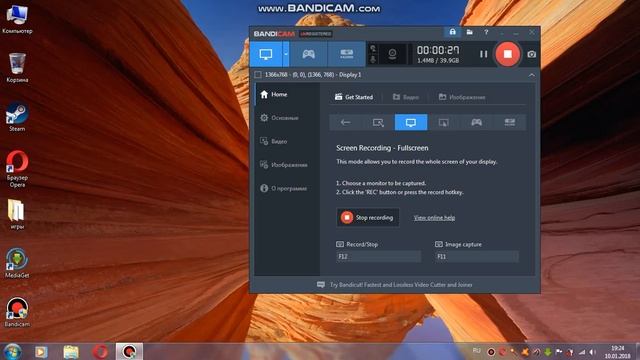Image resolution: width=640 pixels, height=360 pixels.
Task: Select gamepad icon in mode strip
Action: click(476, 122)
